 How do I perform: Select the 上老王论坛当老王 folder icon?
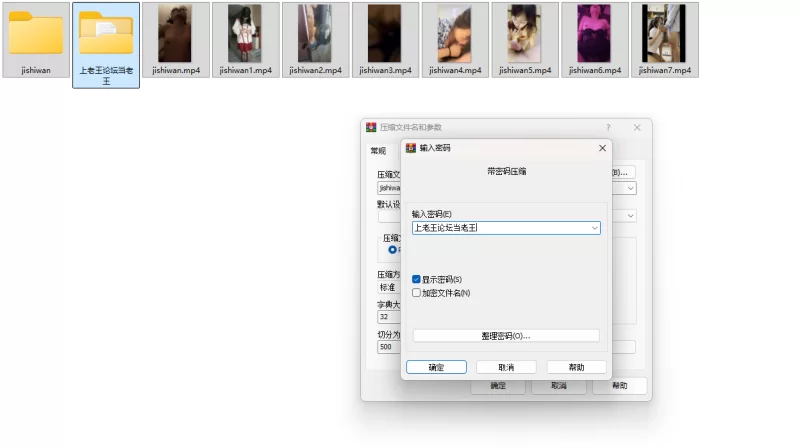point(106,34)
